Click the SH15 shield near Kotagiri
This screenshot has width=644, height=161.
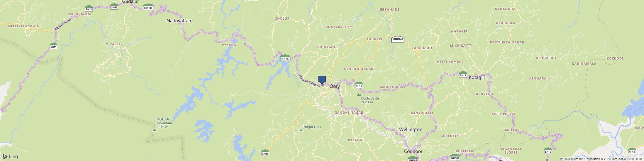[x=463, y=74]
